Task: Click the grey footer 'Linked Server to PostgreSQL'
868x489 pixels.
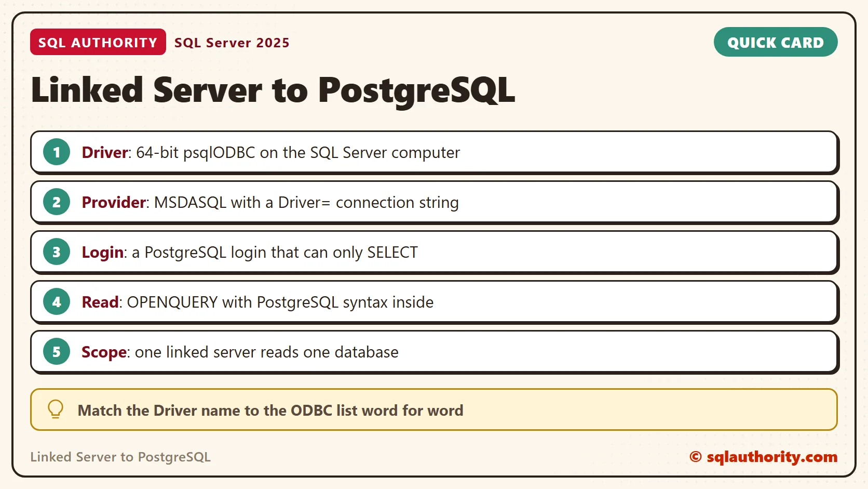Action: click(120, 457)
